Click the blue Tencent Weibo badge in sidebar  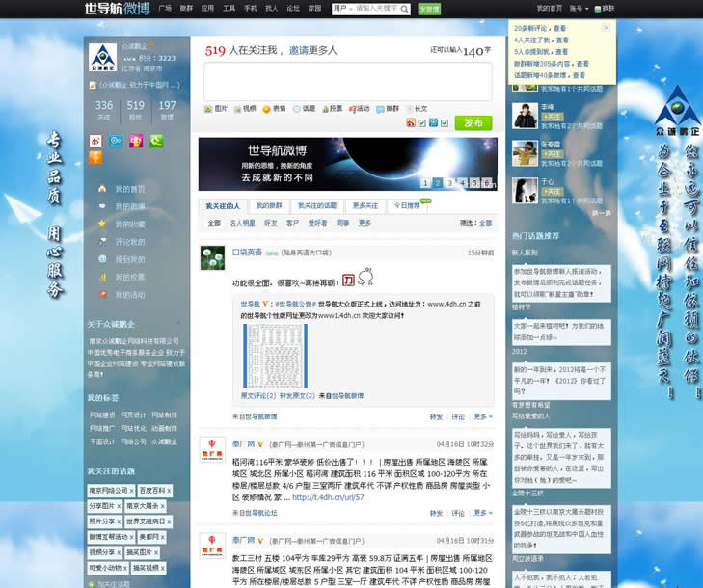(x=116, y=141)
